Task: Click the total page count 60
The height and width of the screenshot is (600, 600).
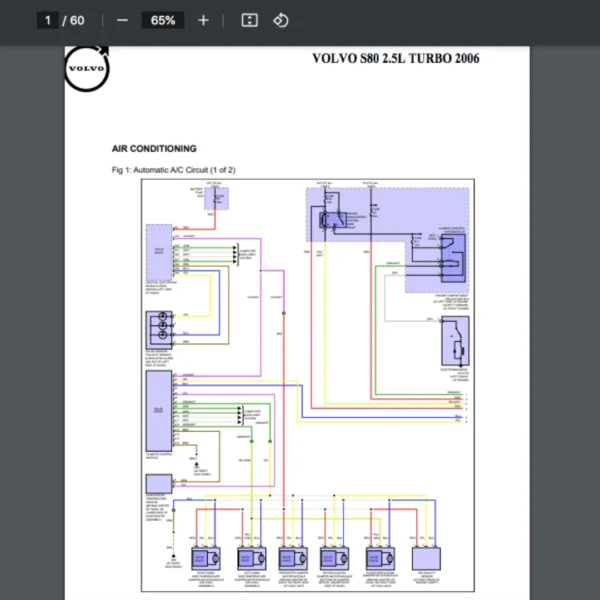Action: 77,20
